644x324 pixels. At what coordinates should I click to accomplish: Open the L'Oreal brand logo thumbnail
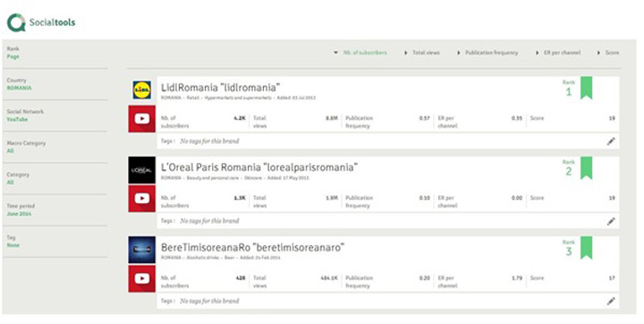(x=141, y=170)
